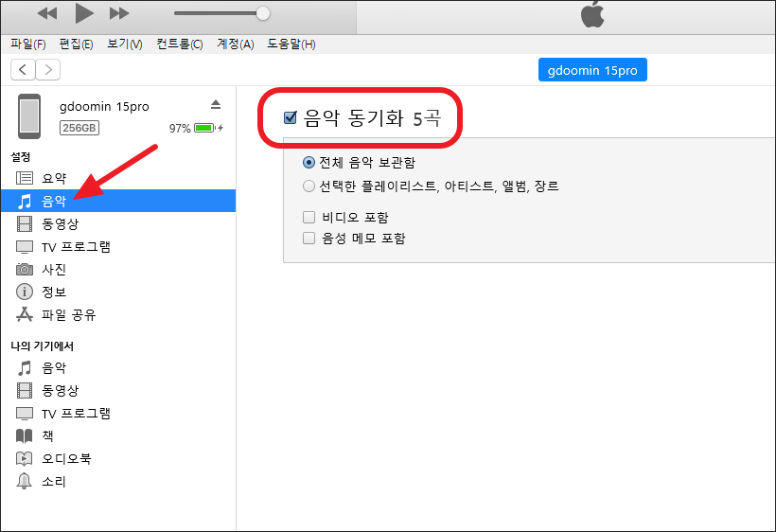776x532 pixels.
Task: Open the 컨트롤(C) menu
Action: pyautogui.click(x=180, y=44)
